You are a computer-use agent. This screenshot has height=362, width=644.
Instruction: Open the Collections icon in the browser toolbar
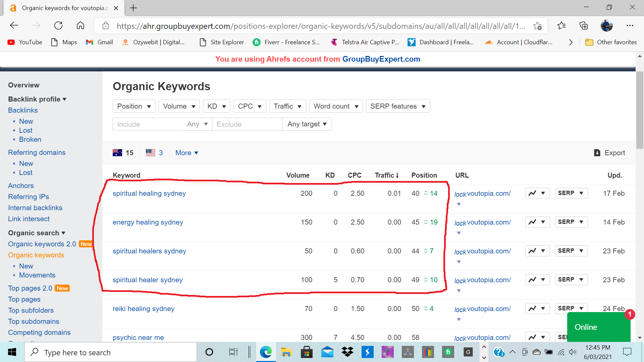pos(584,26)
